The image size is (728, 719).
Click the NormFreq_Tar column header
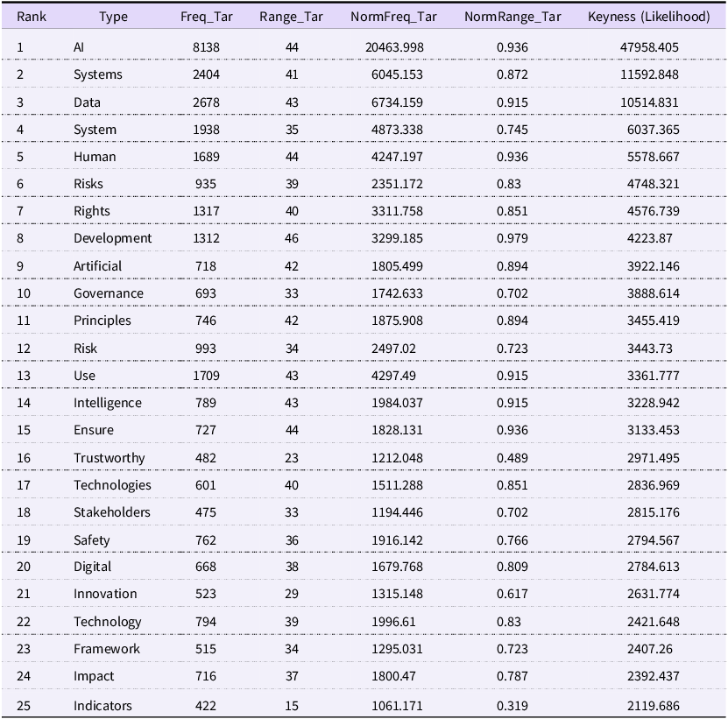[393, 17]
